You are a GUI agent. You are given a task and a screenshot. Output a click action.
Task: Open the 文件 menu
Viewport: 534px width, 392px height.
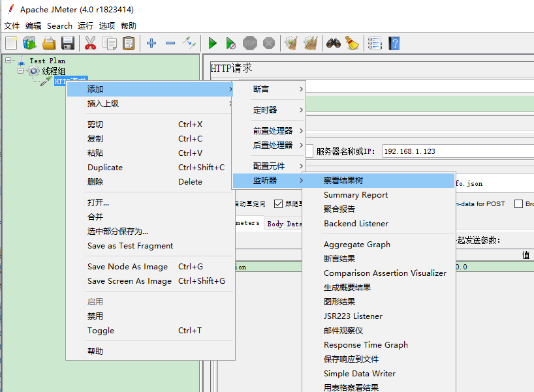12,26
